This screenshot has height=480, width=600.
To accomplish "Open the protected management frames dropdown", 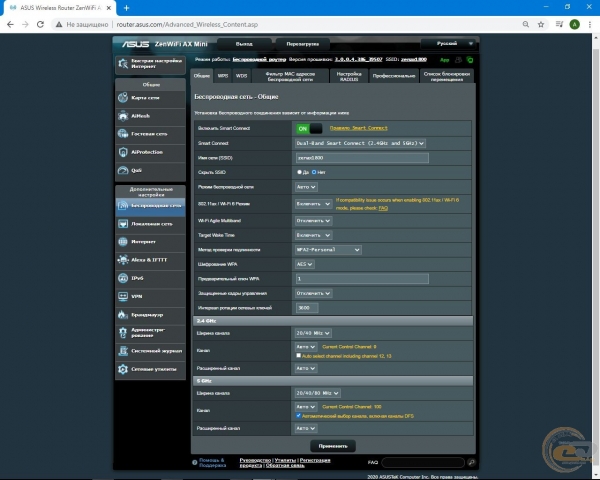I will (x=313, y=294).
